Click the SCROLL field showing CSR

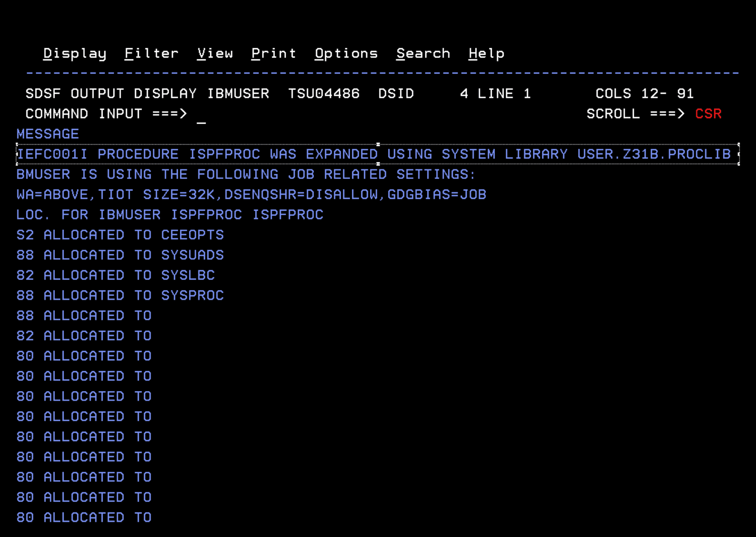point(708,114)
